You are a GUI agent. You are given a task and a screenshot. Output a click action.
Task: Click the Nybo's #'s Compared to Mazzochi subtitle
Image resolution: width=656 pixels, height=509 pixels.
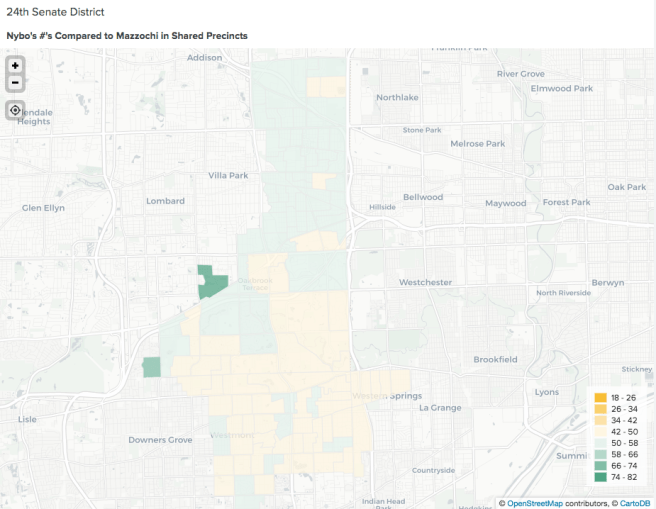(x=127, y=36)
